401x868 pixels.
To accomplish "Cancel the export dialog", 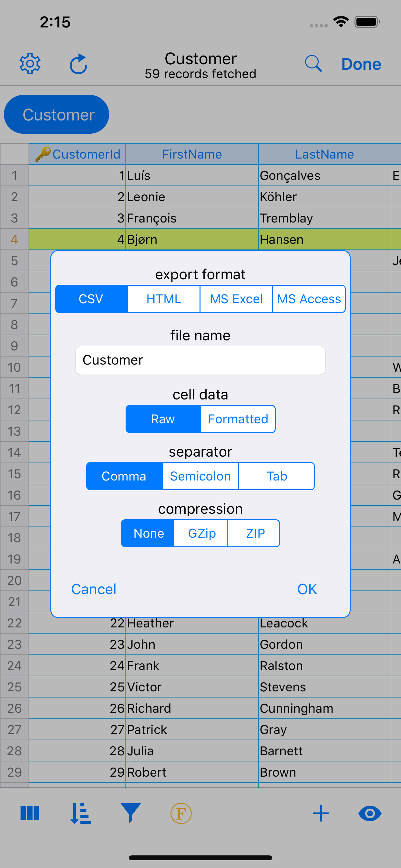I will (94, 589).
